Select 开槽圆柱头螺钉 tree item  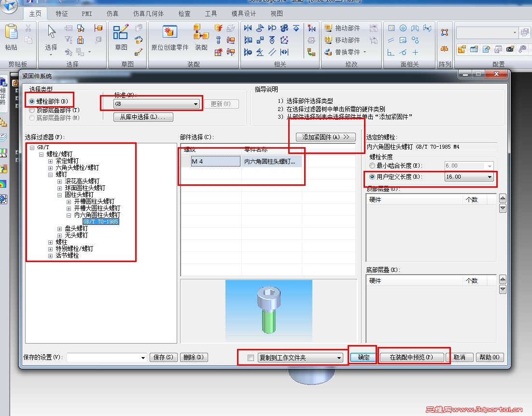pos(94,201)
